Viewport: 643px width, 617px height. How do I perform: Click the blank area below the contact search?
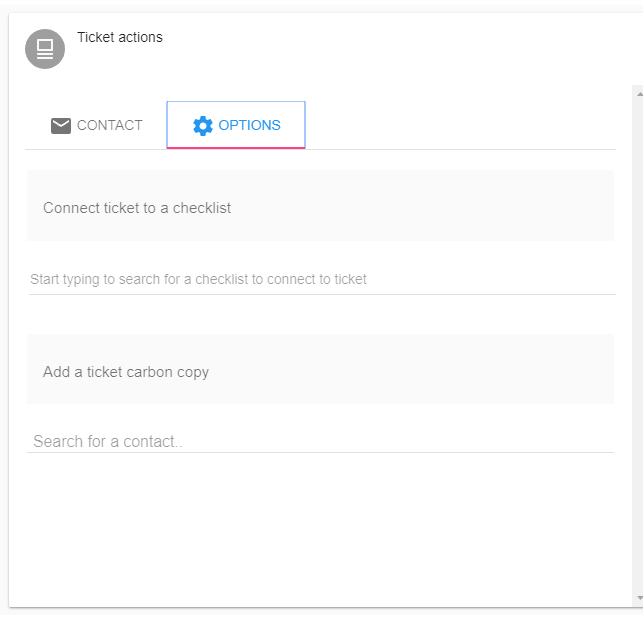point(320,529)
